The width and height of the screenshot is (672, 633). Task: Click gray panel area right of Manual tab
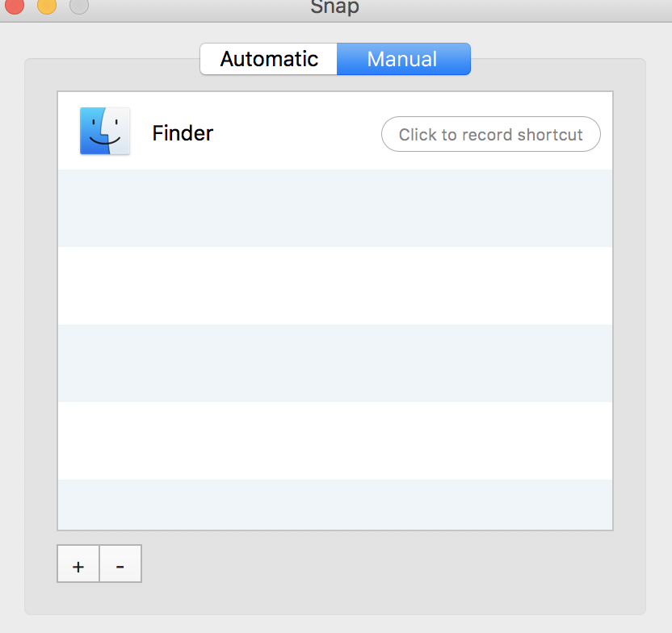click(x=557, y=74)
